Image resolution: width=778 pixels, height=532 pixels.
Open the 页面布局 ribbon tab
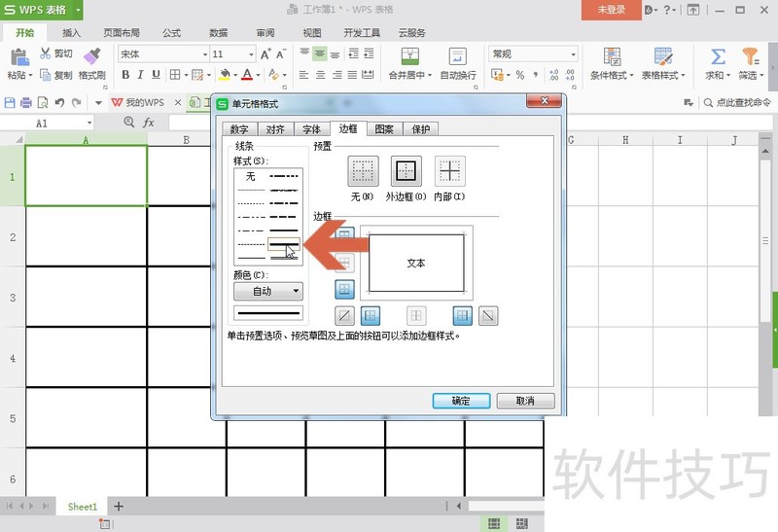tap(122, 33)
